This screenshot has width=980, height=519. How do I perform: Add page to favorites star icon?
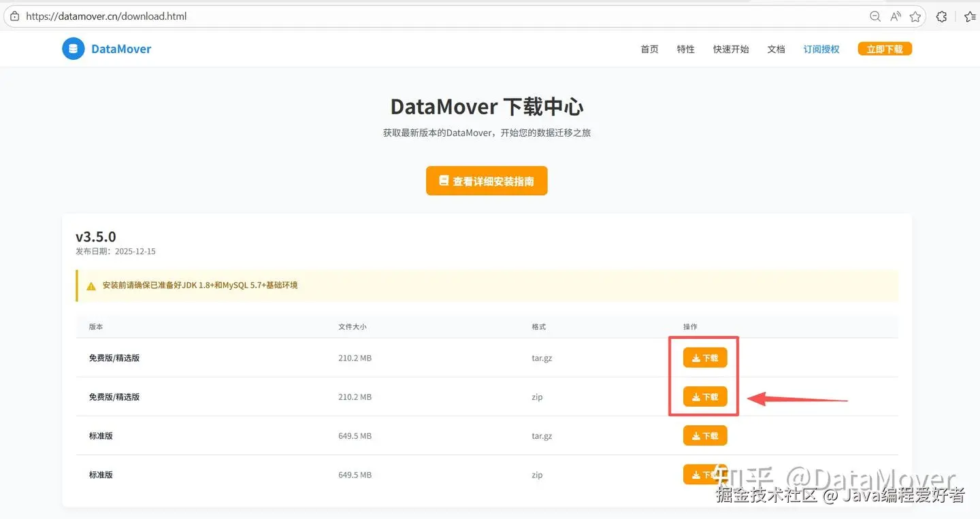point(915,16)
